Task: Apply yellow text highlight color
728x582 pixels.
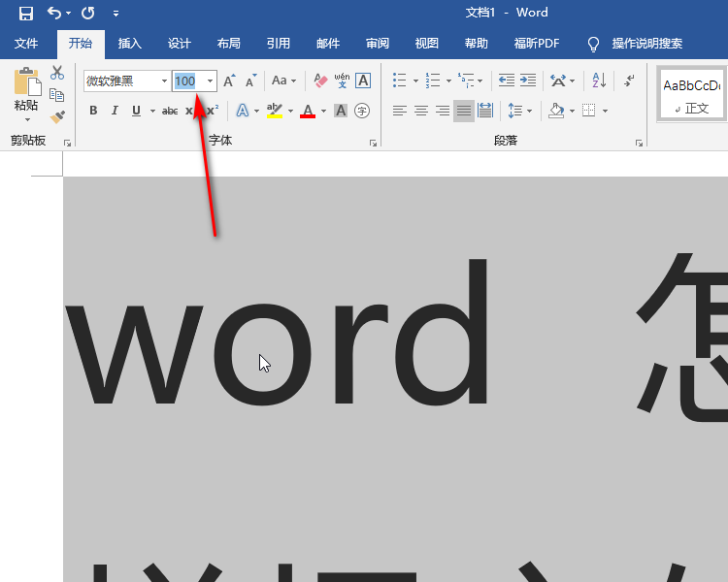Action: [x=275, y=111]
